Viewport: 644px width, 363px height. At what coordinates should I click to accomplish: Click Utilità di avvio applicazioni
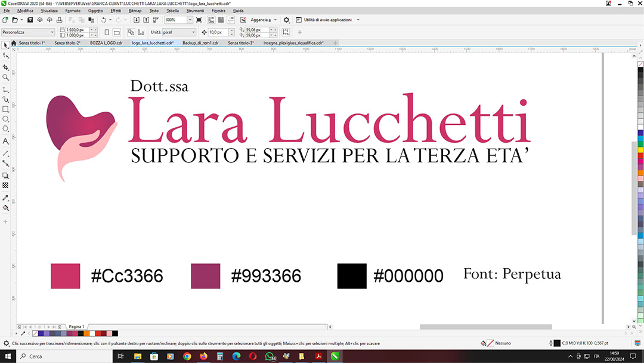pos(329,20)
